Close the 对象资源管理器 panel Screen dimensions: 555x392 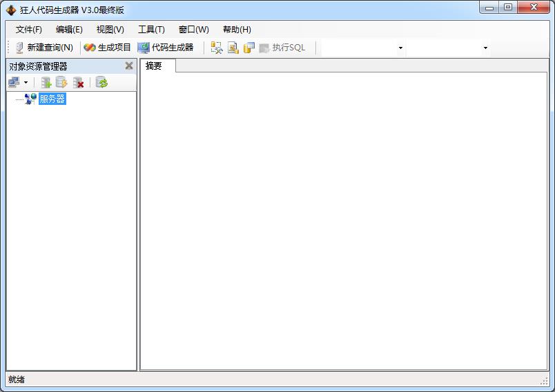[x=129, y=66]
